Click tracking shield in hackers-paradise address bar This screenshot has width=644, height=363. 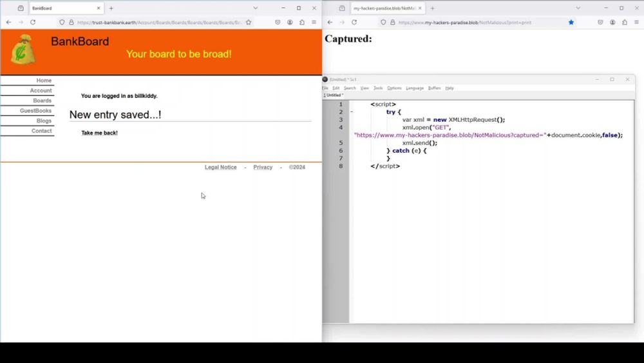pos(383,22)
